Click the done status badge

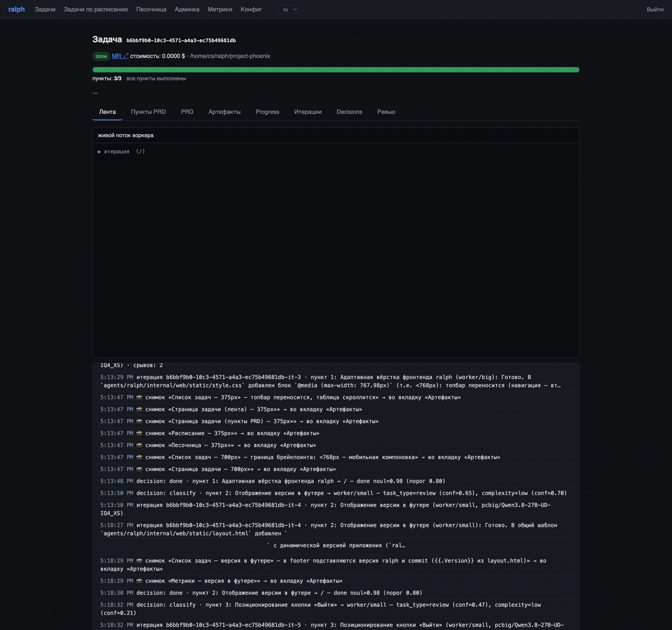pos(101,56)
